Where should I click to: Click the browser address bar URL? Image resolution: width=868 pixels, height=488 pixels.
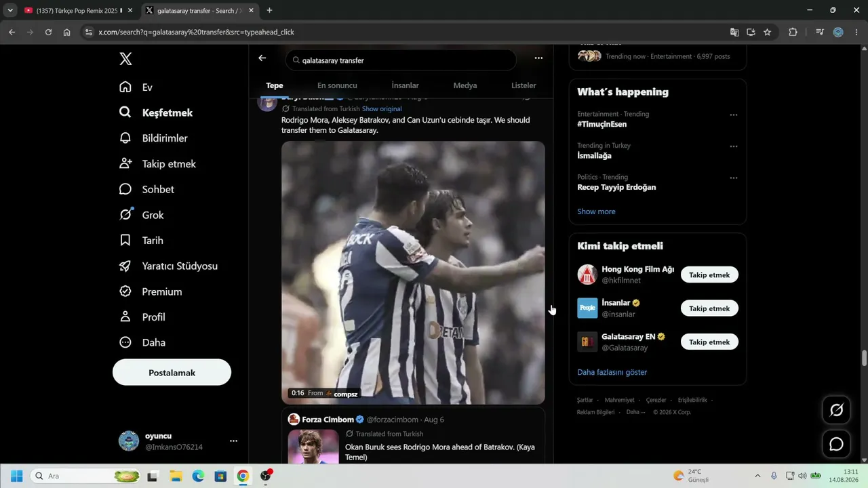pyautogui.click(x=196, y=32)
